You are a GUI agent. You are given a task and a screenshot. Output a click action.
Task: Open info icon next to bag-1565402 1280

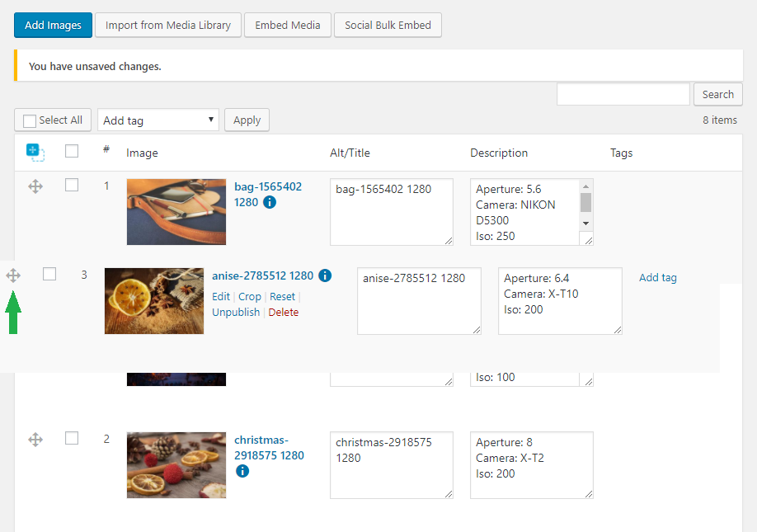270,202
